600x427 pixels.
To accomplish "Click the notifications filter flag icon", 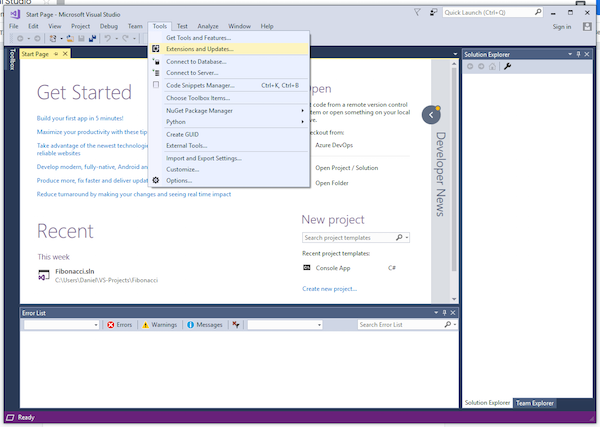I will point(417,13).
